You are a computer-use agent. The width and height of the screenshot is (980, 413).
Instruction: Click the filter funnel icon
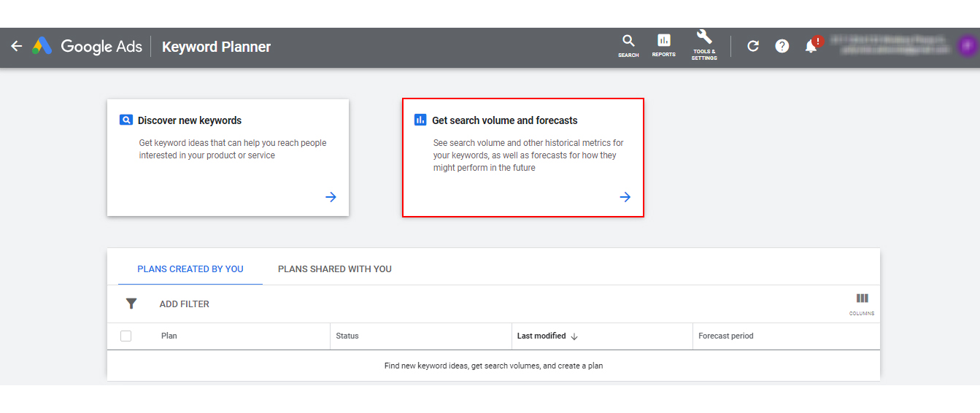tap(131, 304)
